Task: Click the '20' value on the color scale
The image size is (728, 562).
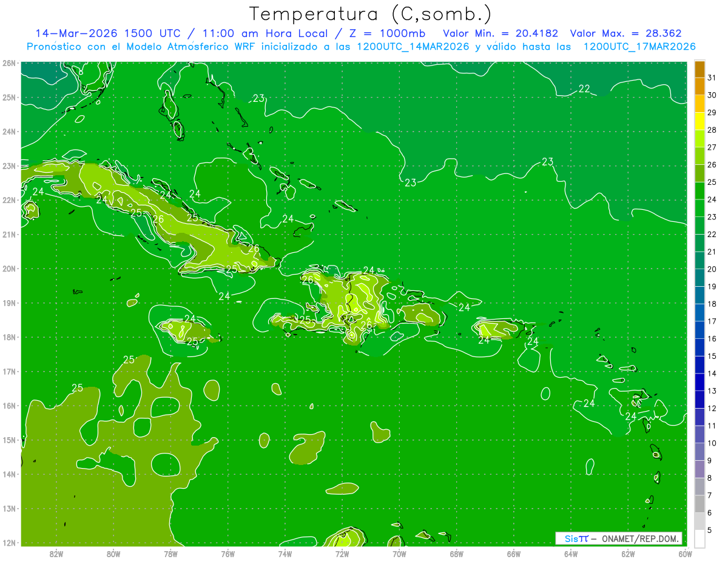Action: 712,269
